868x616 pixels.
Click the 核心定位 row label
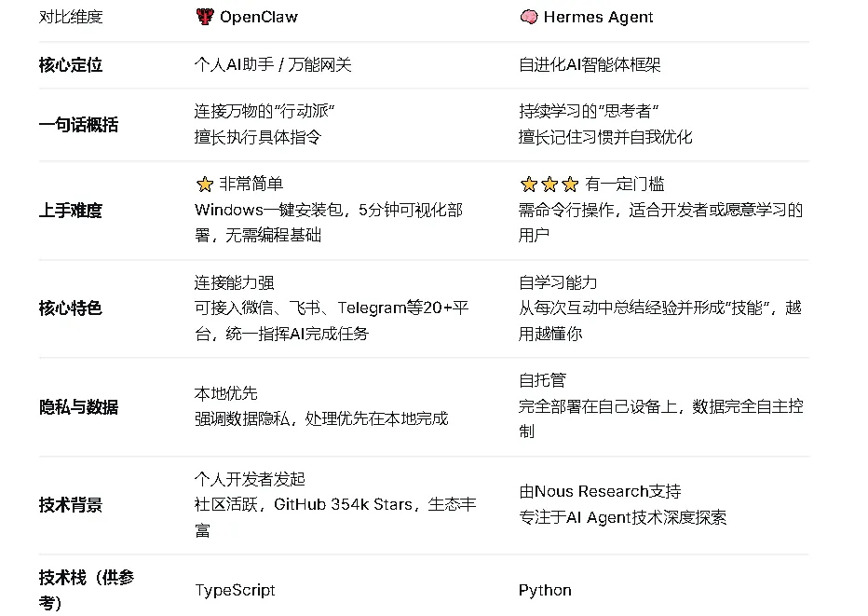71,65
